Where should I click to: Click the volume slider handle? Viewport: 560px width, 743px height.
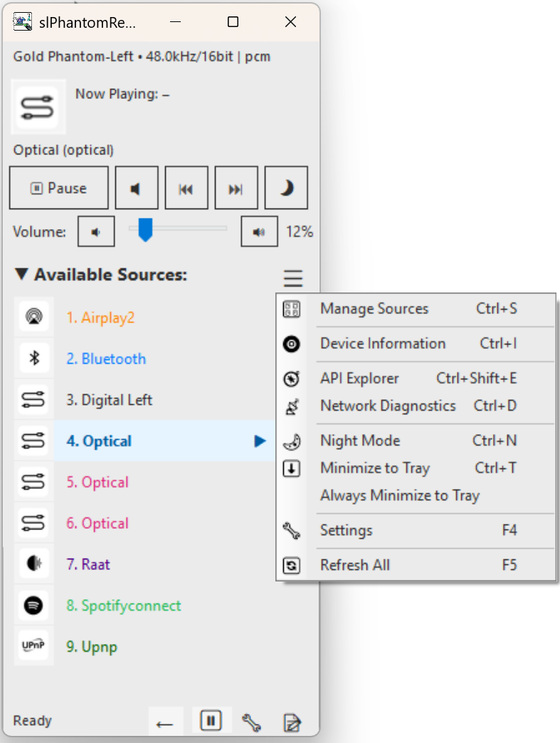(x=145, y=230)
